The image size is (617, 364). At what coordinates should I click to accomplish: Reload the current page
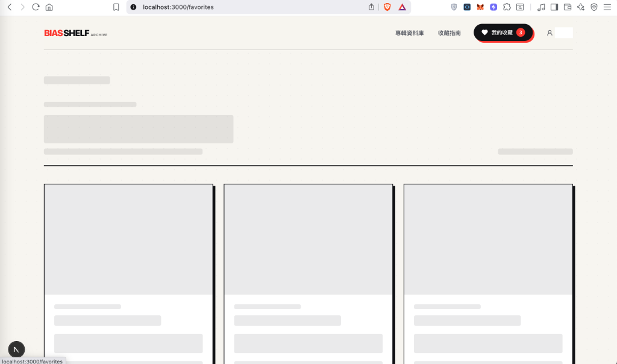[36, 7]
